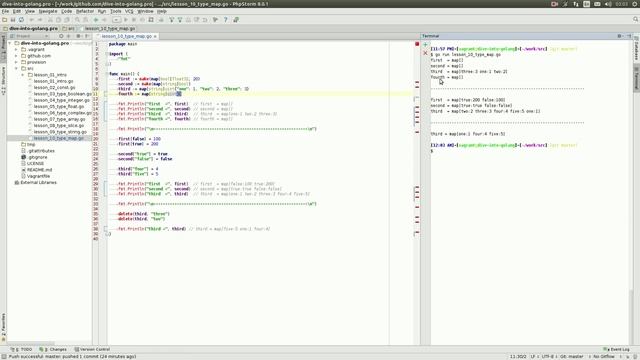640x360 pixels.
Task: Collapse the lesson_01_intro folder
Action: point(23,75)
